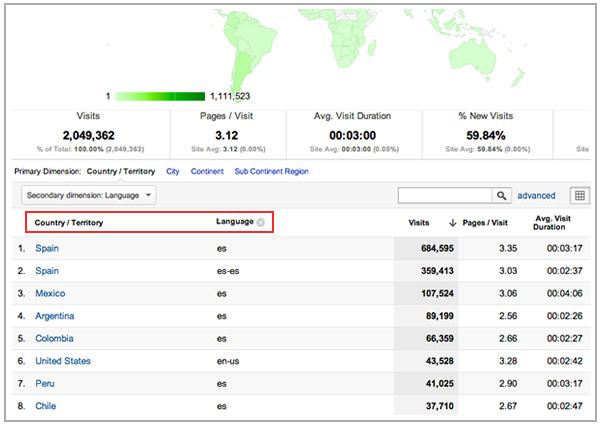
Task: Open the Chile country link
Action: tap(46, 406)
